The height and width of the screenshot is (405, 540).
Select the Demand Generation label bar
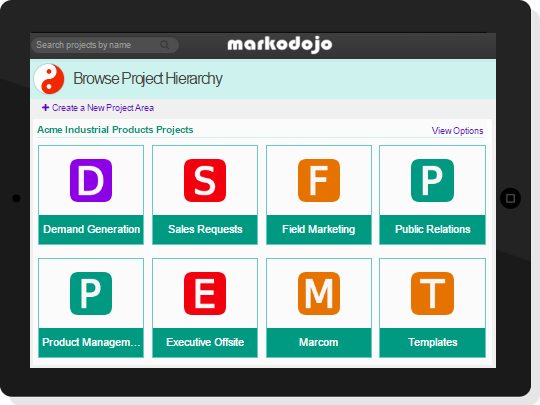91,230
